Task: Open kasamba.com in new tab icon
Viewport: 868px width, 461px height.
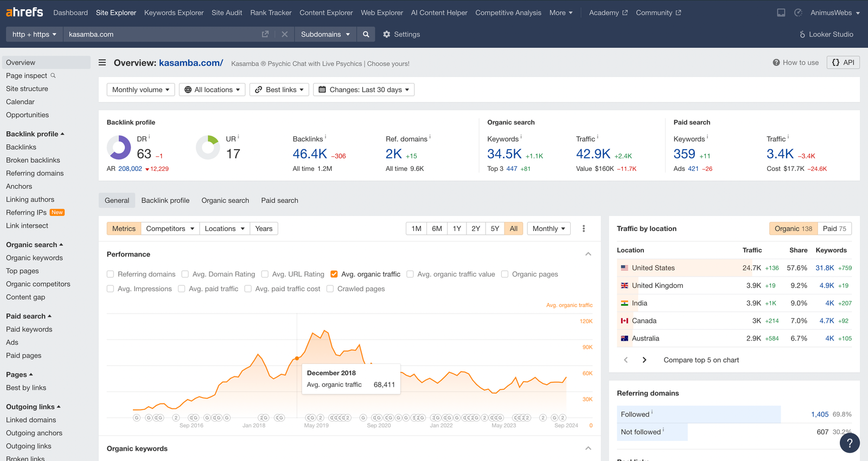Action: tap(265, 34)
